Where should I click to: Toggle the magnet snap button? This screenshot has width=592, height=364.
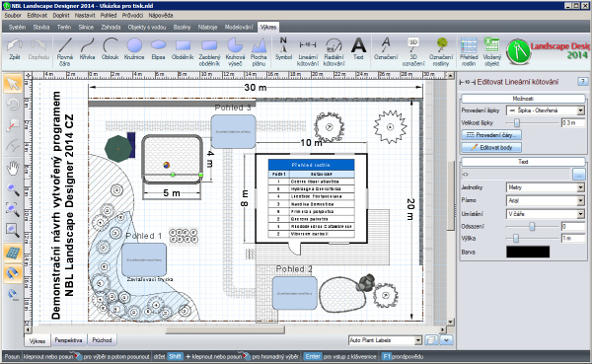coord(13,273)
